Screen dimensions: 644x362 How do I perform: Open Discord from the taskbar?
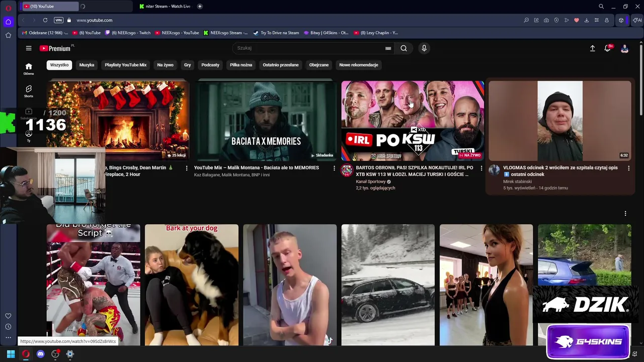click(40, 354)
